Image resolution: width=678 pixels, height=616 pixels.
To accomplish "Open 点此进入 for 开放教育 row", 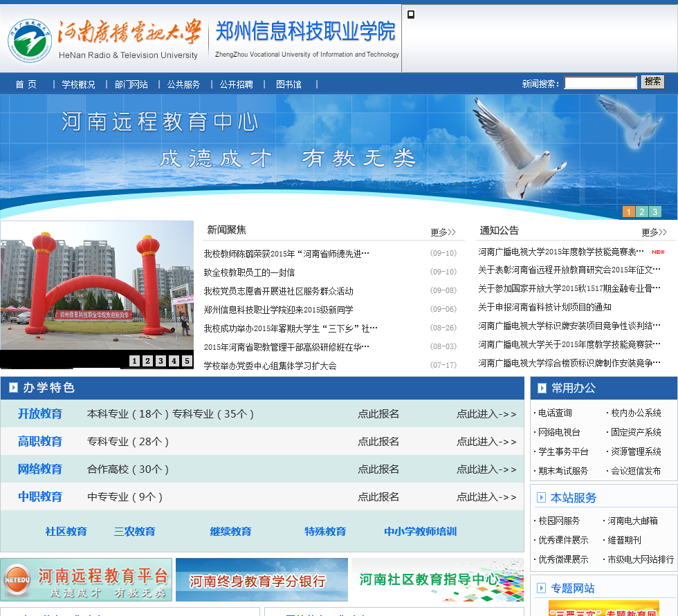I will click(x=486, y=414).
